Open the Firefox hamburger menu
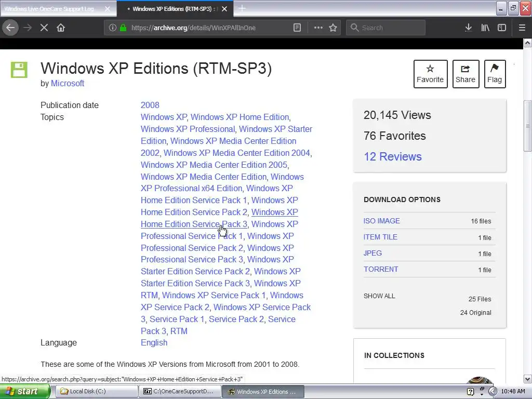This screenshot has width=532, height=399. click(522, 28)
